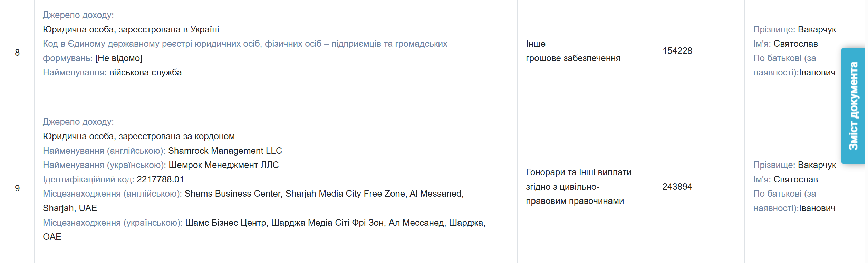Click the Джерело доходу label in row 9

tap(78, 122)
